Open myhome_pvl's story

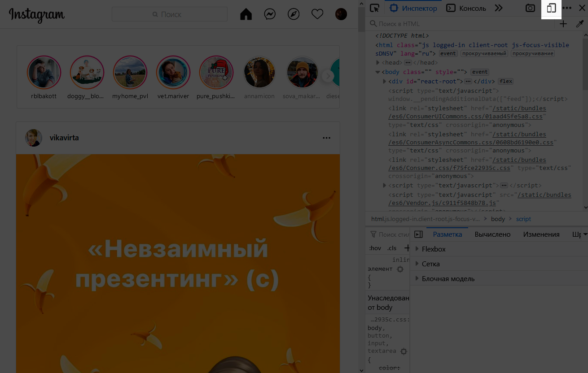click(x=130, y=73)
